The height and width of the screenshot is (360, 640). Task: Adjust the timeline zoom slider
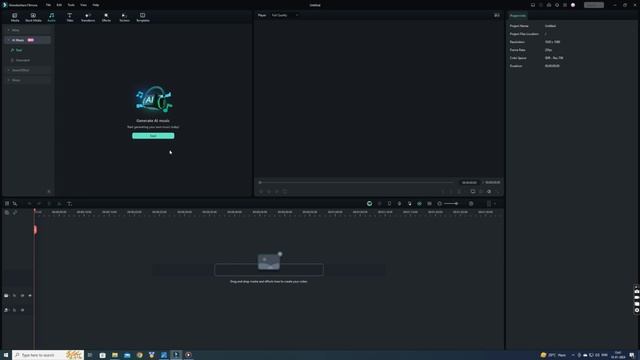tap(451, 203)
